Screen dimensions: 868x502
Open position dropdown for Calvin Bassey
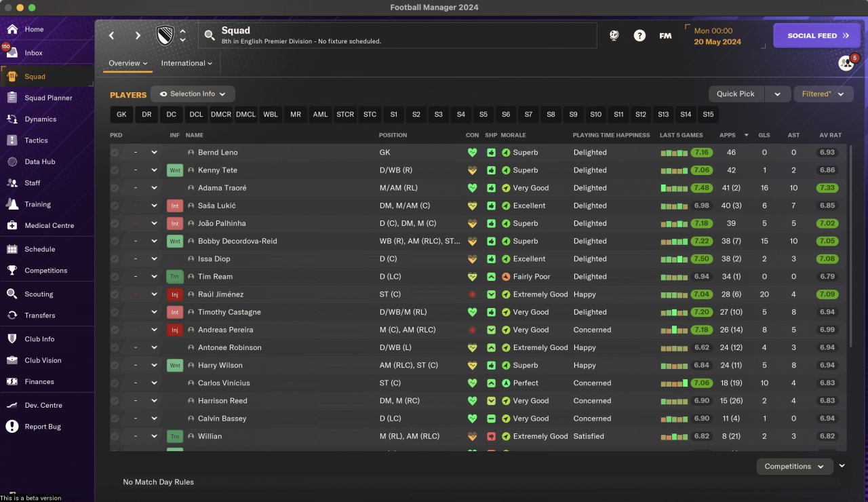point(154,419)
